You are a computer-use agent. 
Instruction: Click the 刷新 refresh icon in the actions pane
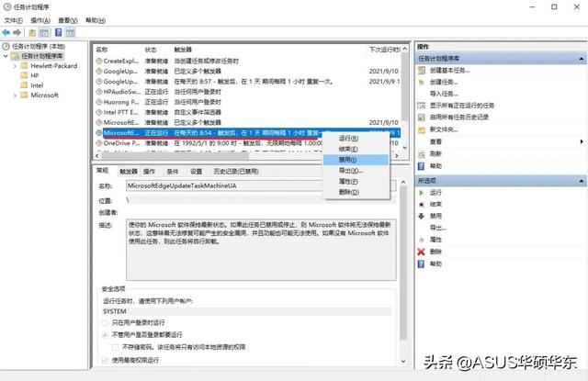pos(422,154)
